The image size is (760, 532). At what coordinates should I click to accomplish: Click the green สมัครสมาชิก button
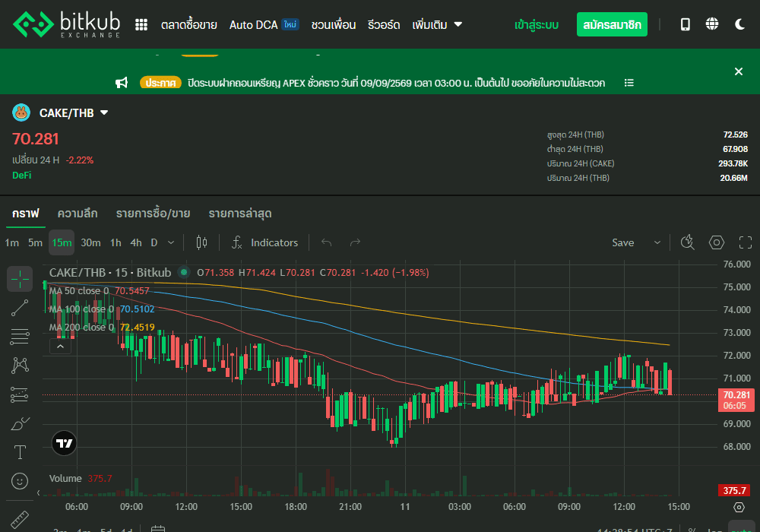[612, 24]
